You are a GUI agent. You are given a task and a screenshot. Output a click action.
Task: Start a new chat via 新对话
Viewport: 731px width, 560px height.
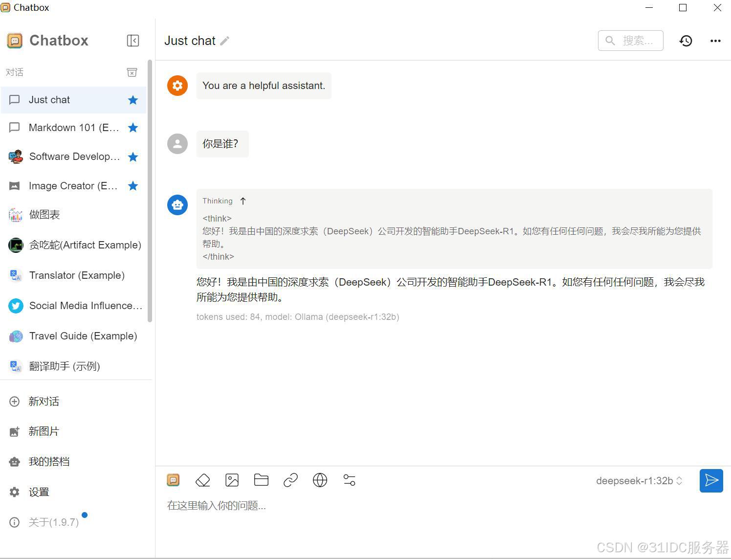(x=76, y=402)
